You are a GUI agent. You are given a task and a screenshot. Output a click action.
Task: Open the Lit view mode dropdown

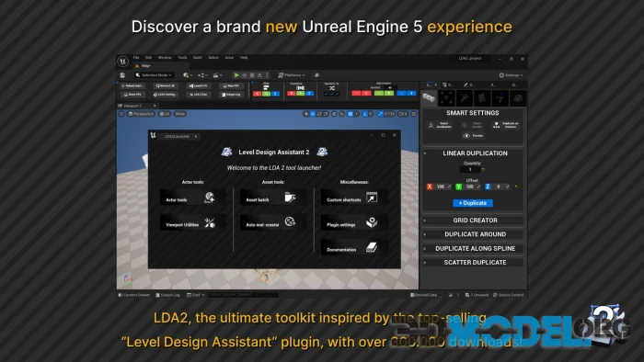[165, 114]
